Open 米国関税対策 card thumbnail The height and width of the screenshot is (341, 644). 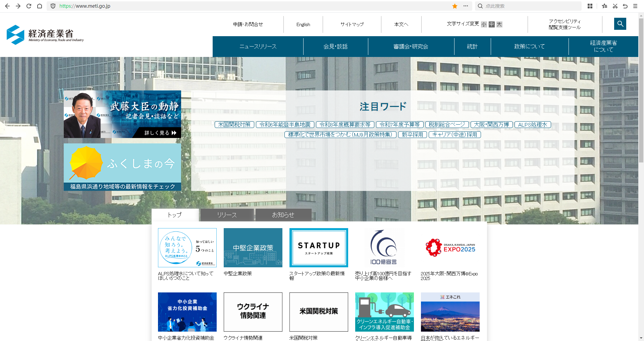coord(319,312)
